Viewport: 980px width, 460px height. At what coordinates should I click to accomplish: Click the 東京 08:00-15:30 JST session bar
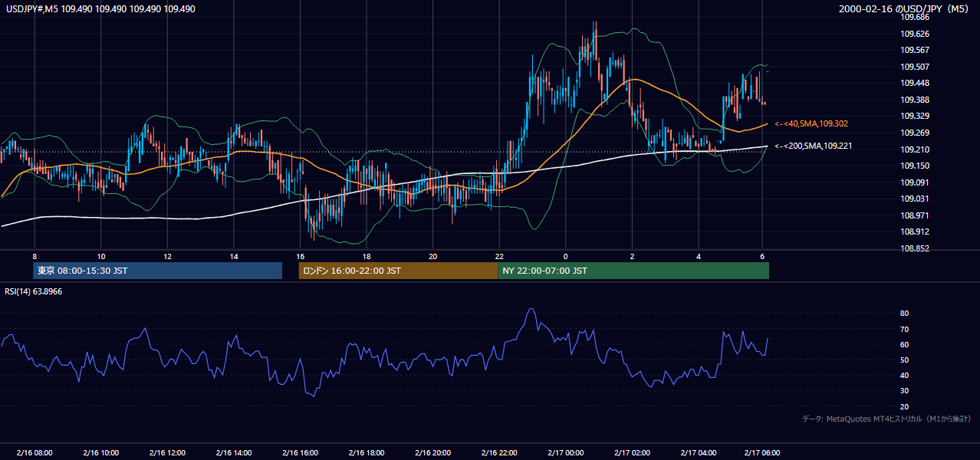158,271
